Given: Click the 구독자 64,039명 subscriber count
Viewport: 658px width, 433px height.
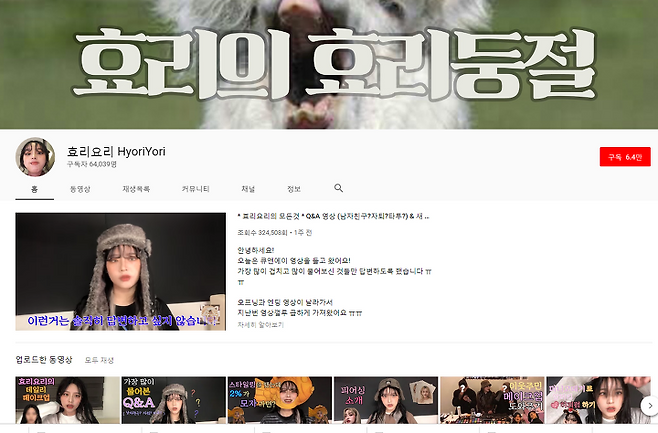Looking at the screenshot, I should [92, 164].
